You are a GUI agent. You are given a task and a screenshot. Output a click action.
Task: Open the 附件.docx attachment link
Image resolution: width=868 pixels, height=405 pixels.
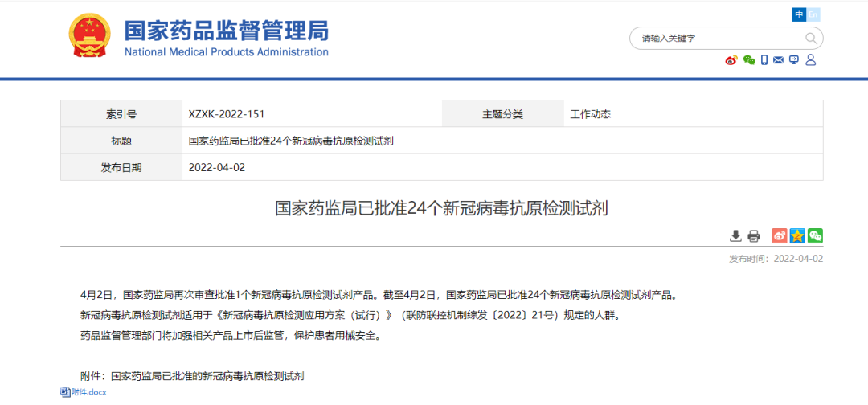[x=88, y=392]
